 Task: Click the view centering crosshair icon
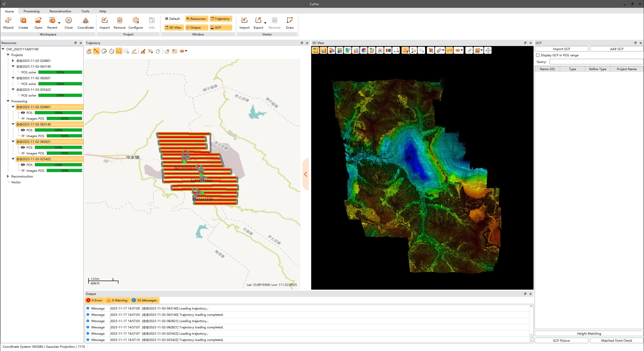tap(488, 50)
